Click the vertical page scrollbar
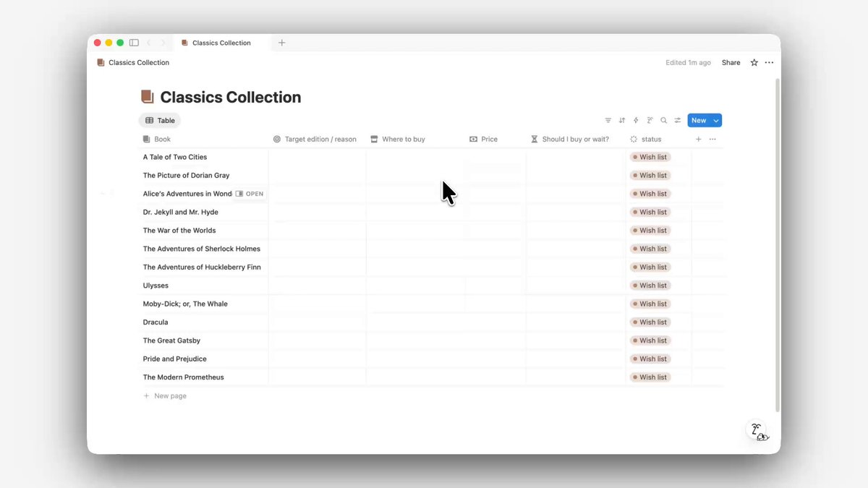The width and height of the screenshot is (868, 488). click(778, 246)
